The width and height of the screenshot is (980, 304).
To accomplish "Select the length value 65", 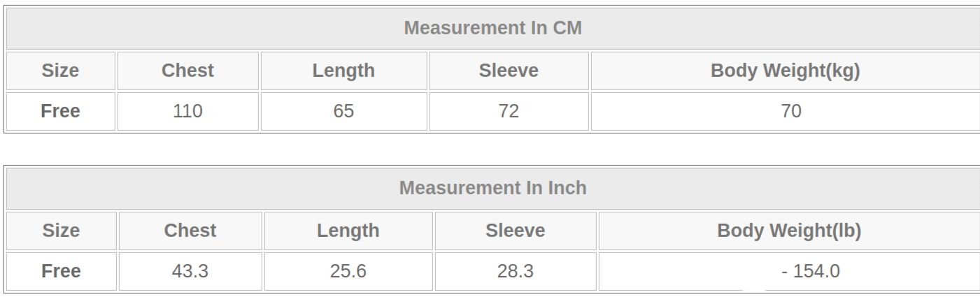I will (x=343, y=111).
